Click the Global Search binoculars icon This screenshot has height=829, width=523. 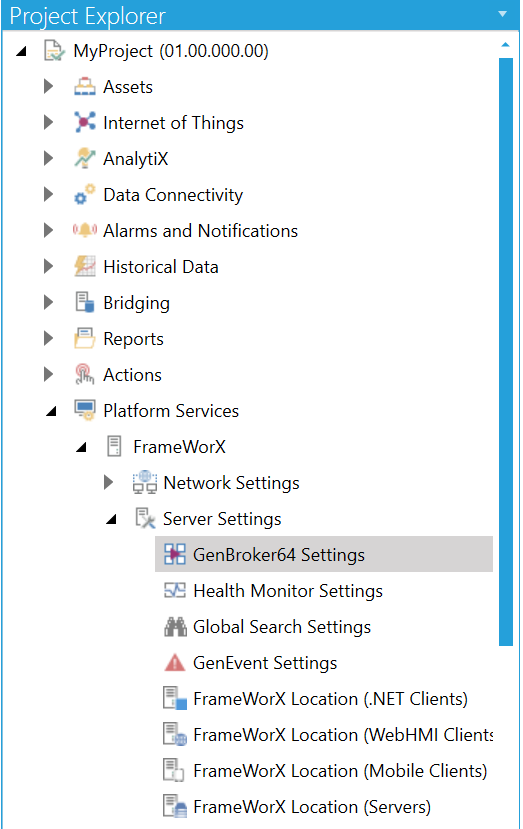tap(175, 627)
